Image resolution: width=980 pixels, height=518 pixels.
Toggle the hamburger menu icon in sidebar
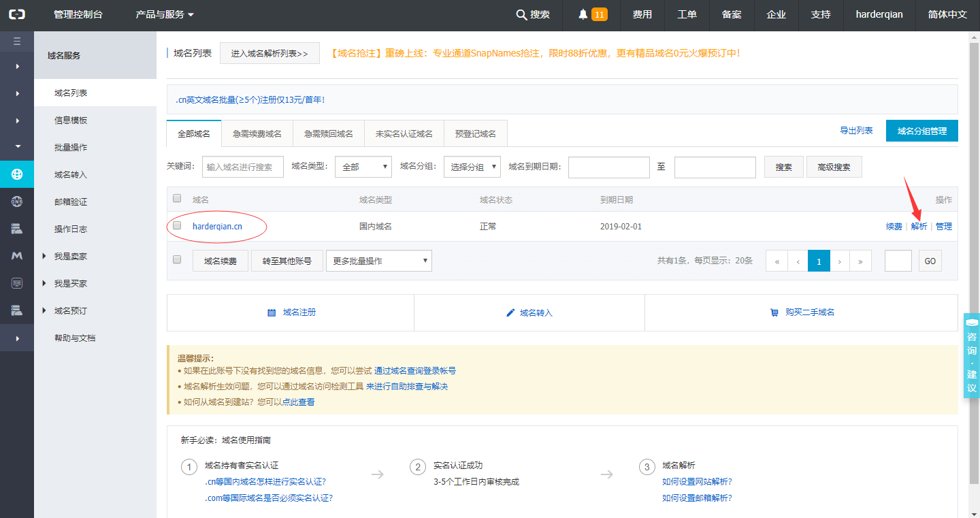tap(17, 42)
